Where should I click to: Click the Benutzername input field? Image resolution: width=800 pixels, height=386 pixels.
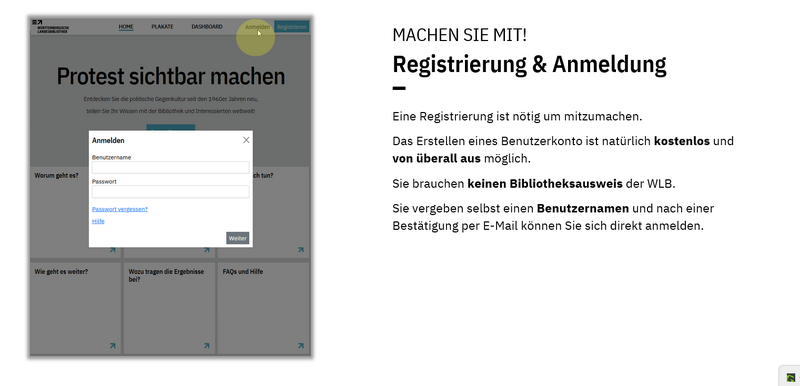pyautogui.click(x=170, y=167)
